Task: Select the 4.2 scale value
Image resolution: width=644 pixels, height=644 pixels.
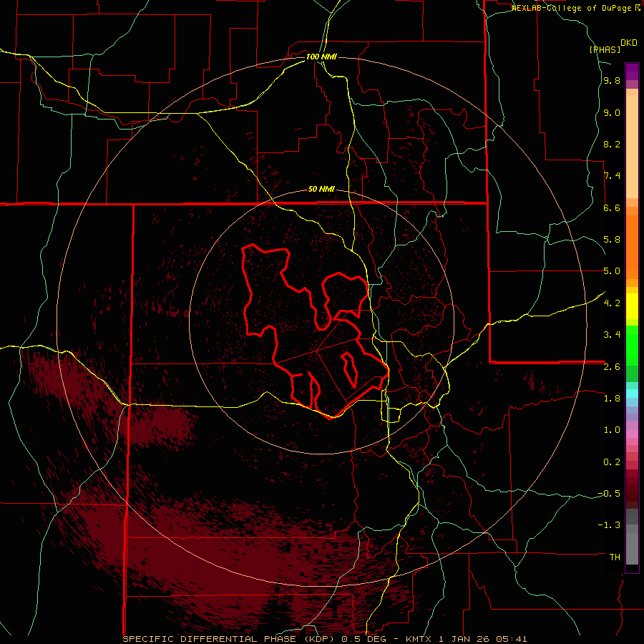Action: (x=612, y=303)
